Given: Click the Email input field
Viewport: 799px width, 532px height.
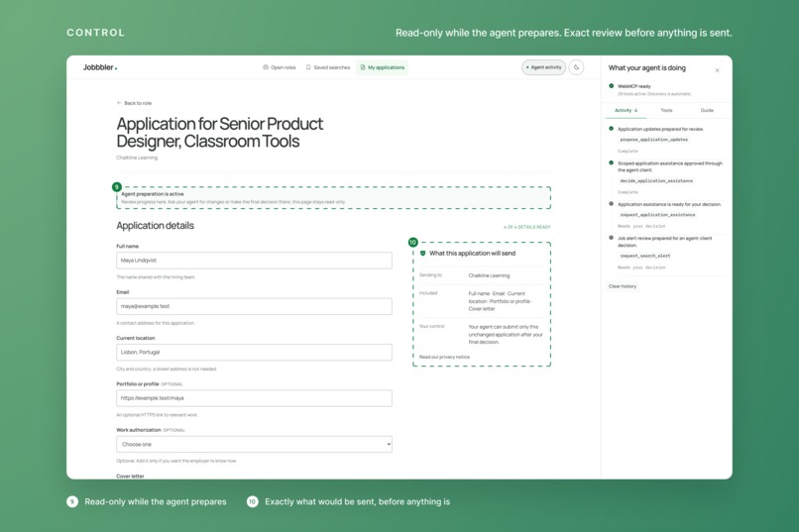Looking at the screenshot, I should click(x=255, y=306).
